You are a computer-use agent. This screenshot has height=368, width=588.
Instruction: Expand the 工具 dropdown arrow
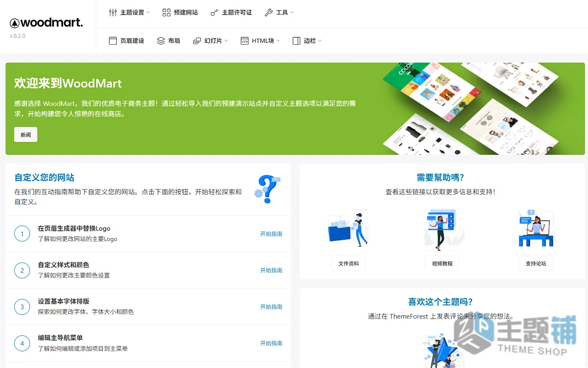click(x=292, y=12)
